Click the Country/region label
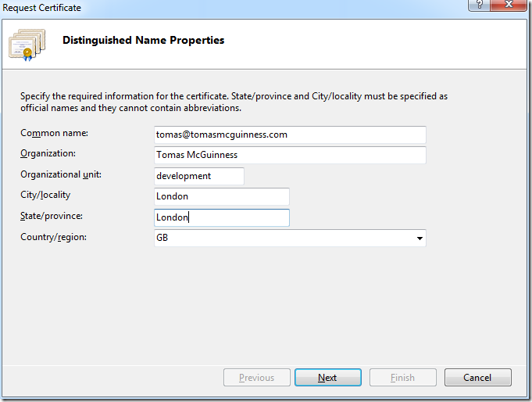The image size is (532, 402). [54, 237]
